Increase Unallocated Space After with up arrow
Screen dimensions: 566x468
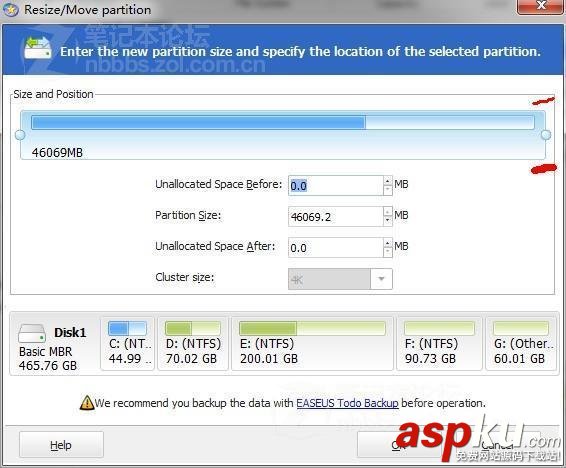point(387,243)
